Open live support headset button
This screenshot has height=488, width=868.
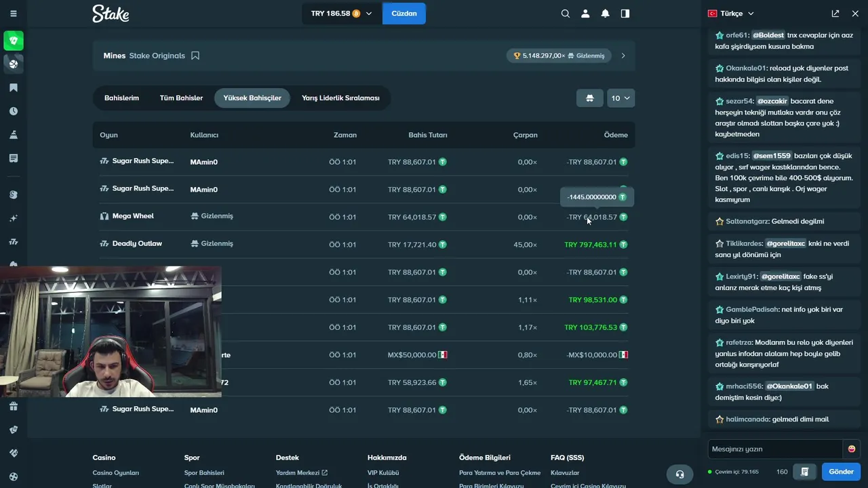(679, 474)
